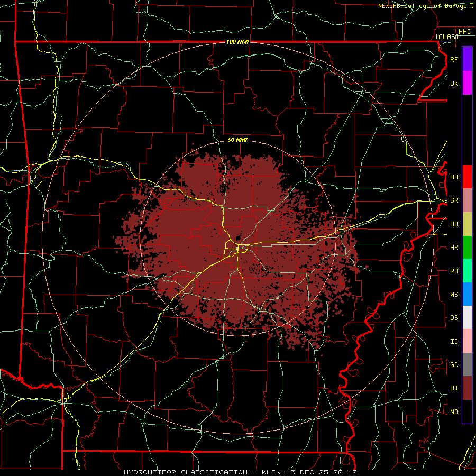Screen dimensions: 476x476
Task: Click the dark brown BI legend swatch
Action: (467, 388)
